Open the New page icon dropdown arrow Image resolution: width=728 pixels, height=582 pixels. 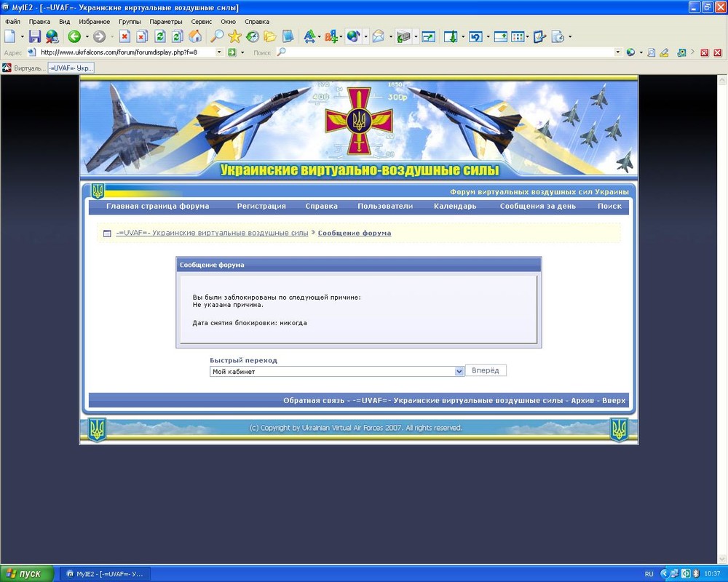pos(22,36)
